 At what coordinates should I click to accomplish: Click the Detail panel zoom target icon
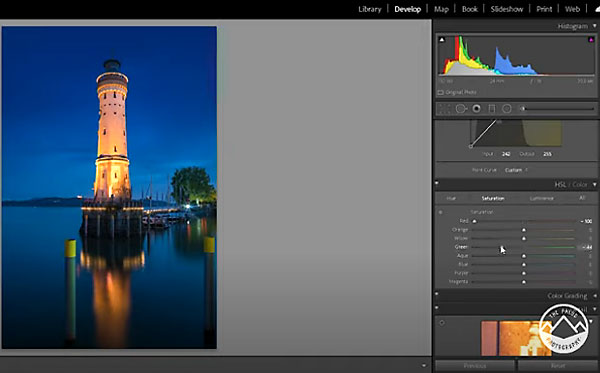click(442, 323)
